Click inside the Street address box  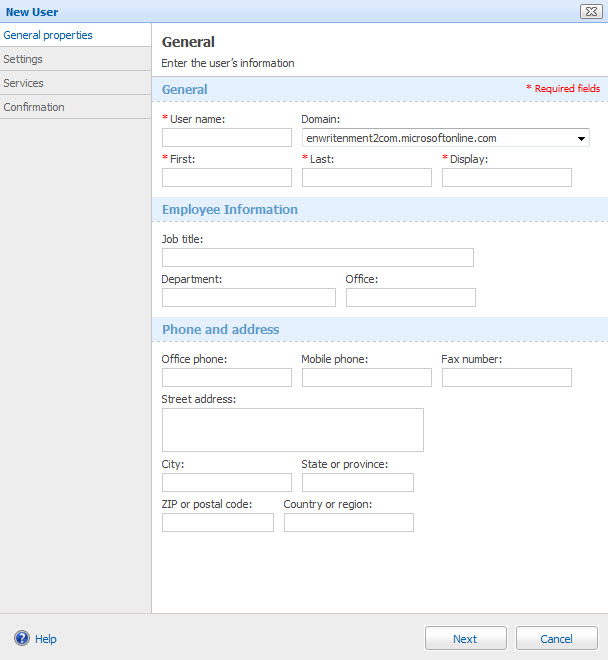[x=292, y=429]
